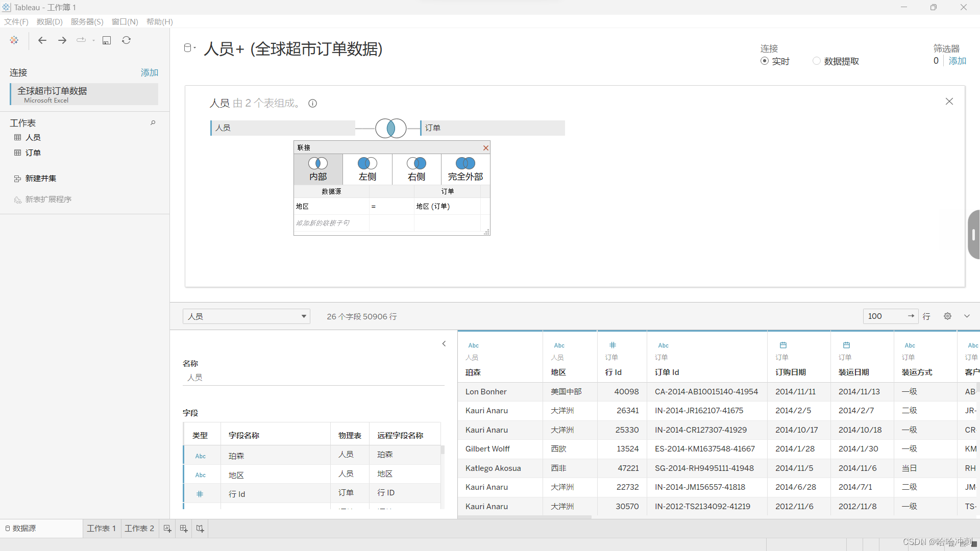This screenshot has height=551, width=980.
Task: Click the row count field showing 100
Action: click(x=886, y=316)
